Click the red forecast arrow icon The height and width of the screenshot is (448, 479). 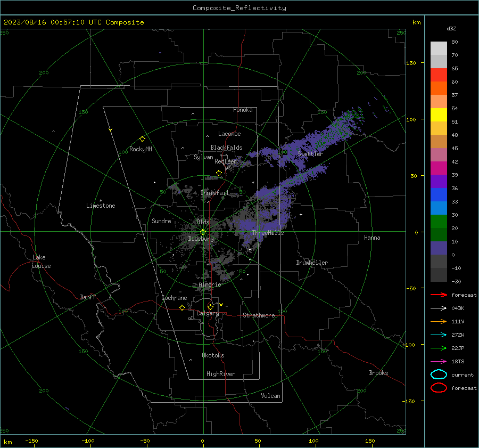(x=439, y=295)
